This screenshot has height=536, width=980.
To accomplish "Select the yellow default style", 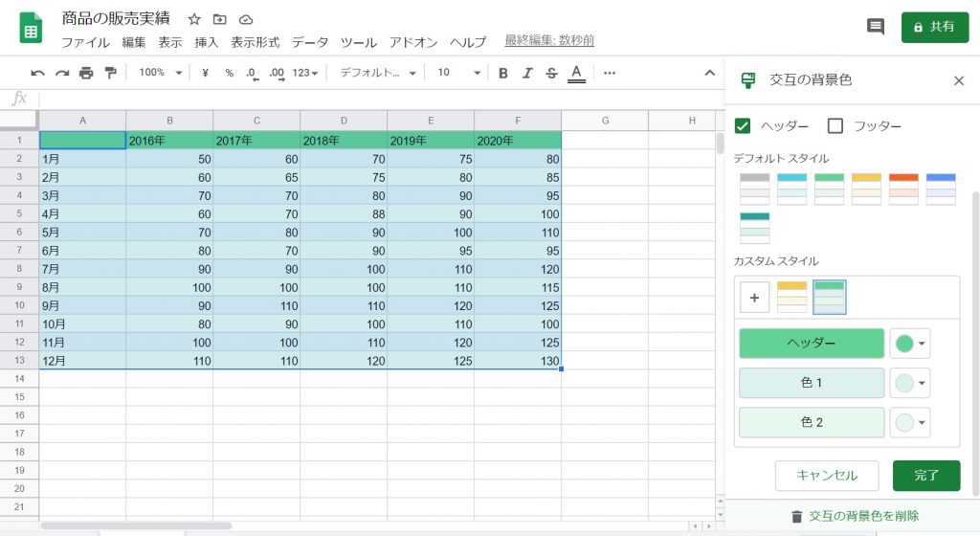I will tap(866, 190).
